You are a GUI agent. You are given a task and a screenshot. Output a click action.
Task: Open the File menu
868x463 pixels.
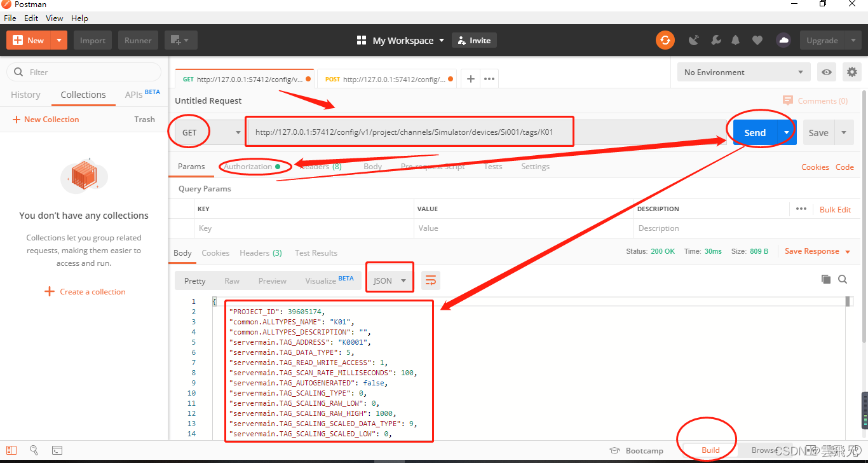(10, 18)
